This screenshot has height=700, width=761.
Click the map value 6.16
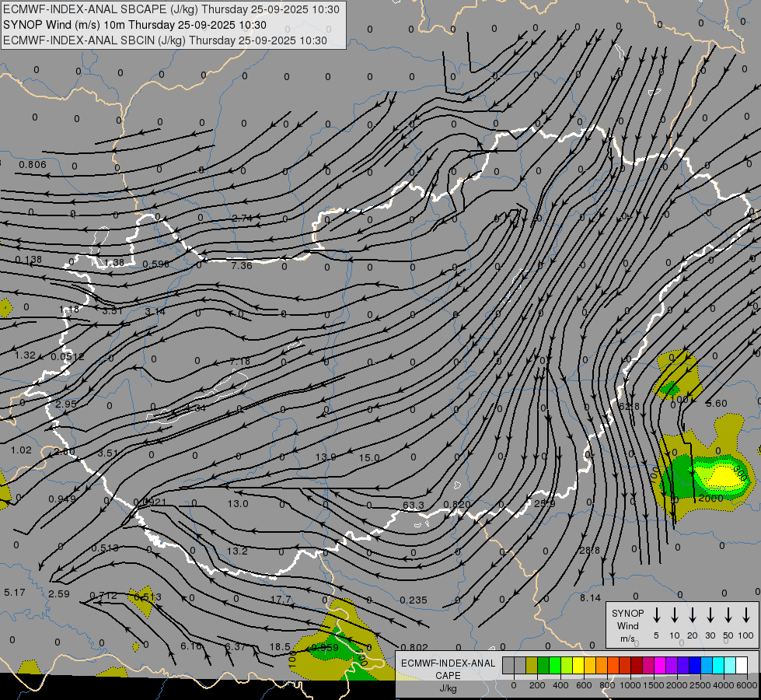coord(190,646)
